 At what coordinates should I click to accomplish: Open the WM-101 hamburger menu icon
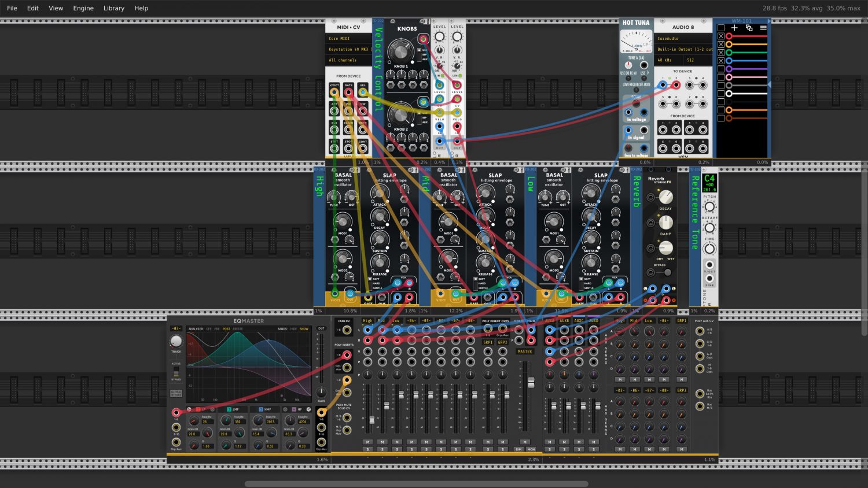point(763,28)
